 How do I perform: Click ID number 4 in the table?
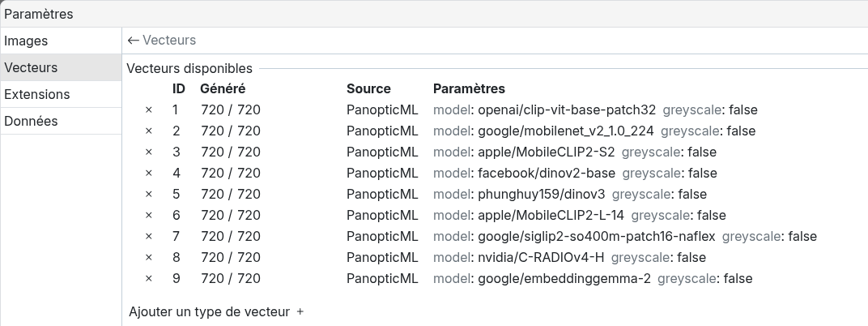click(x=176, y=174)
